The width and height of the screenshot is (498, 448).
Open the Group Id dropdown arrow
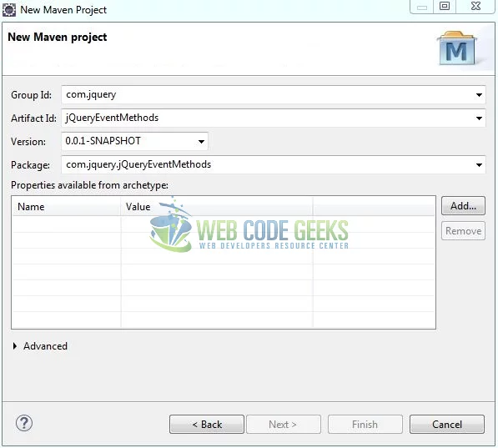tap(479, 94)
